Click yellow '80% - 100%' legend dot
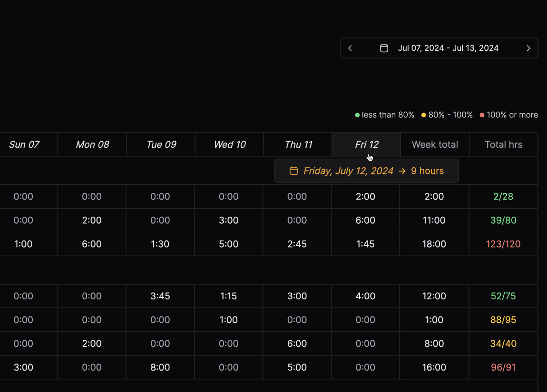Viewport: 547px width, 392px height. (423, 115)
